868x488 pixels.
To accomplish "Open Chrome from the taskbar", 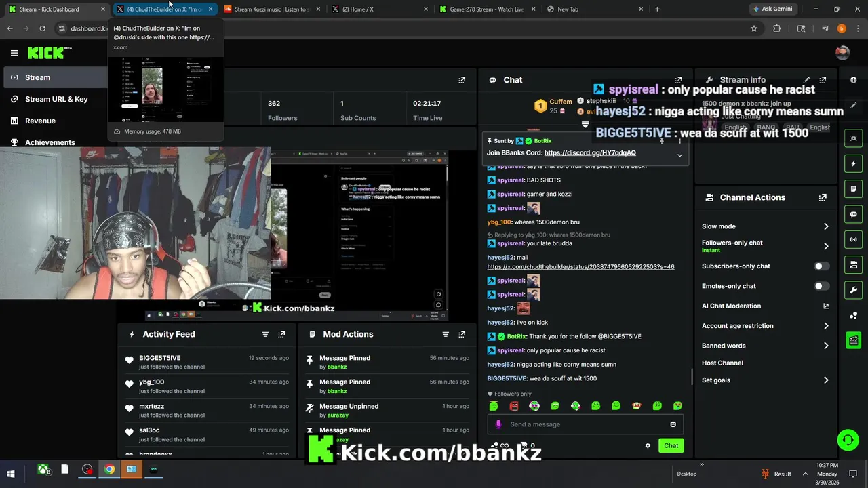I will pyautogui.click(x=109, y=470).
